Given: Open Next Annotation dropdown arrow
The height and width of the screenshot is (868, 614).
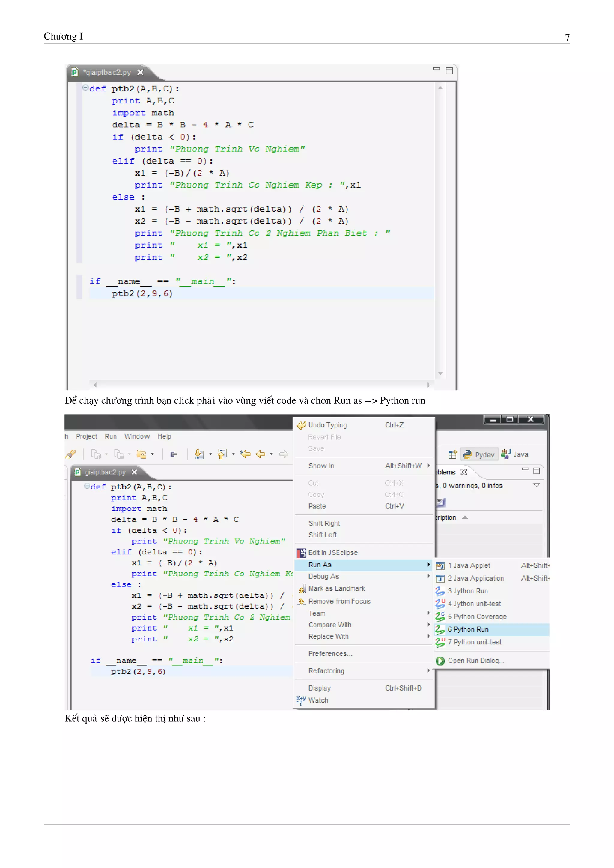Looking at the screenshot, I should 210,454.
